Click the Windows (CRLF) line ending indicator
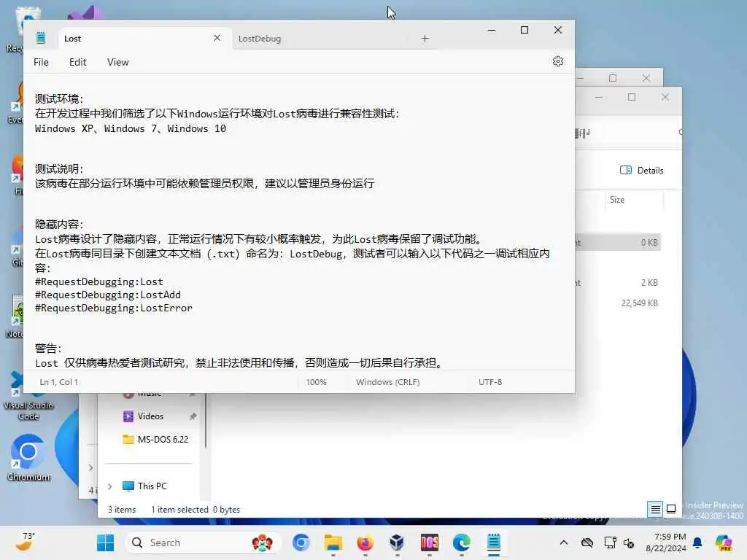The height and width of the screenshot is (560, 747). [388, 382]
